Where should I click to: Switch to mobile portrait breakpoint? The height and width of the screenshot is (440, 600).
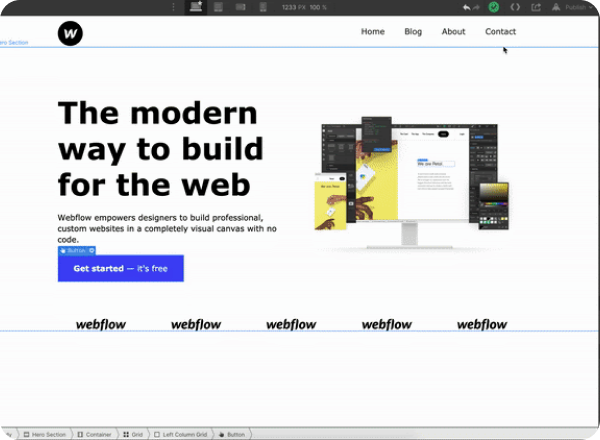[x=263, y=7]
